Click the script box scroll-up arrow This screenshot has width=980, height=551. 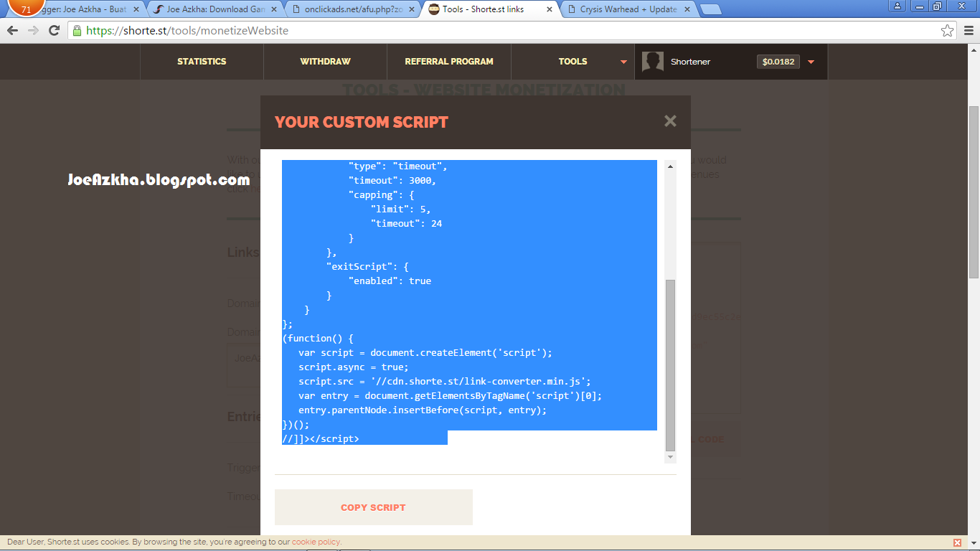click(x=671, y=166)
